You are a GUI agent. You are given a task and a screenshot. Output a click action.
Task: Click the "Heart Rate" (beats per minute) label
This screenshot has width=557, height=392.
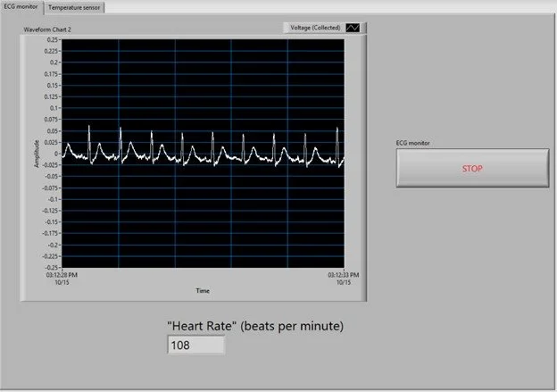coord(255,326)
